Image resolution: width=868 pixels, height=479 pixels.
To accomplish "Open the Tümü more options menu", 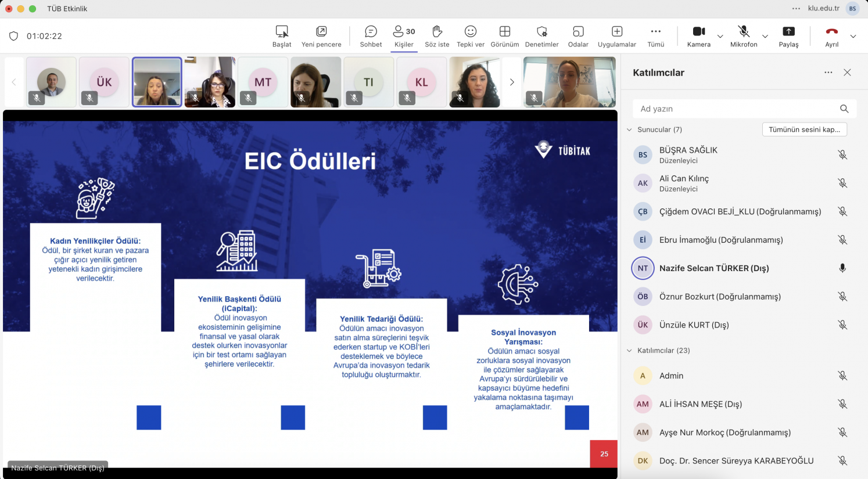I will (655, 36).
